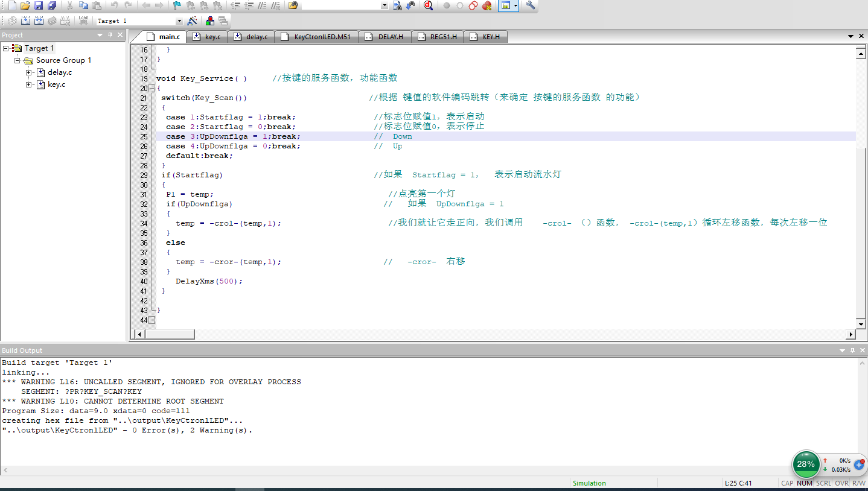868x491 pixels.
Task: Click the blue plus icon on the network widget
Action: (x=859, y=465)
